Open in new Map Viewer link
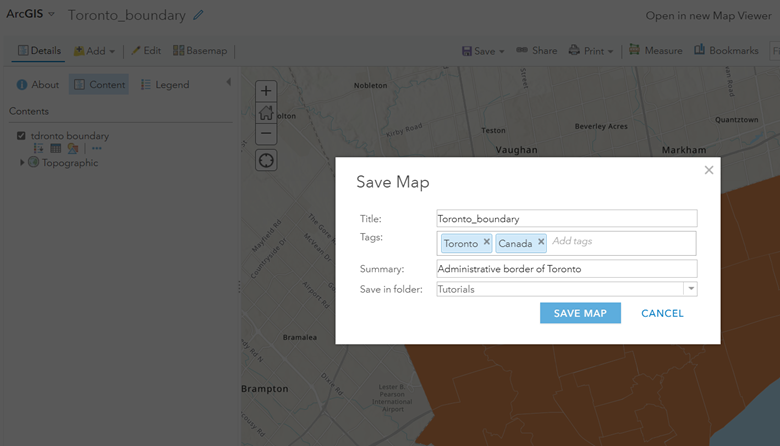 pyautogui.click(x=708, y=16)
